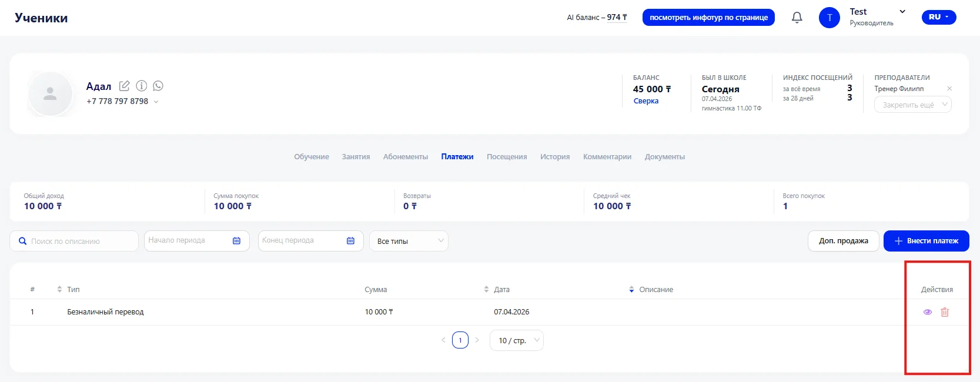Sort table by Тип column
Image resolution: width=980 pixels, height=382 pixels.
click(59, 289)
